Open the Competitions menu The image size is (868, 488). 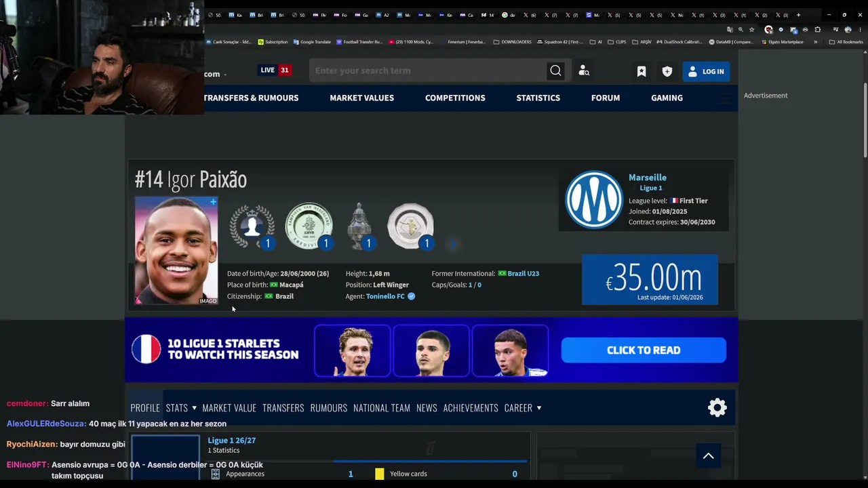click(x=455, y=98)
